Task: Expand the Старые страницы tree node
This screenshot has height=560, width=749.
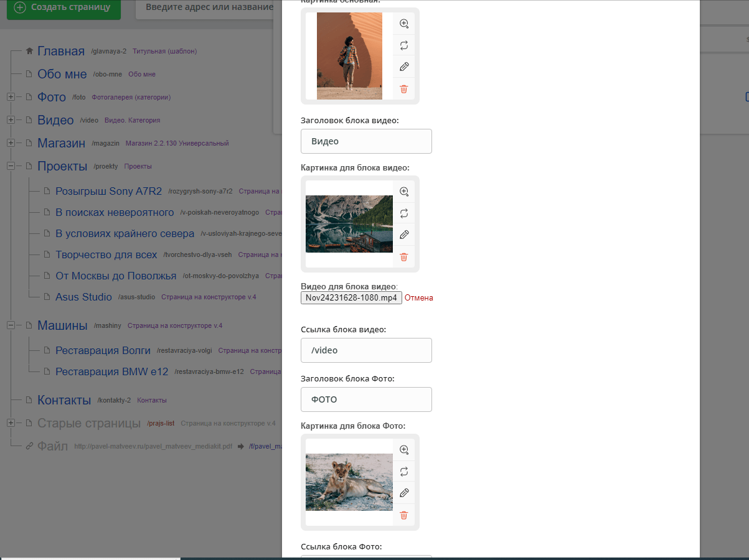Action: [11, 423]
